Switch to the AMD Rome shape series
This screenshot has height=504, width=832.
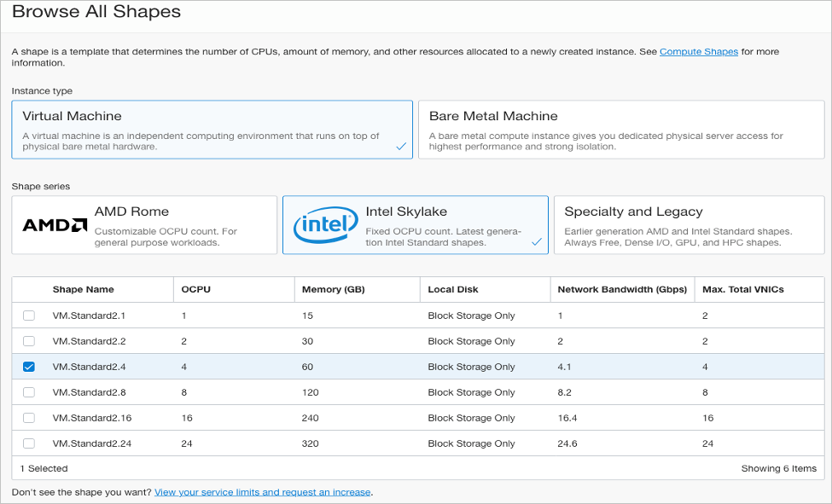[x=144, y=225]
